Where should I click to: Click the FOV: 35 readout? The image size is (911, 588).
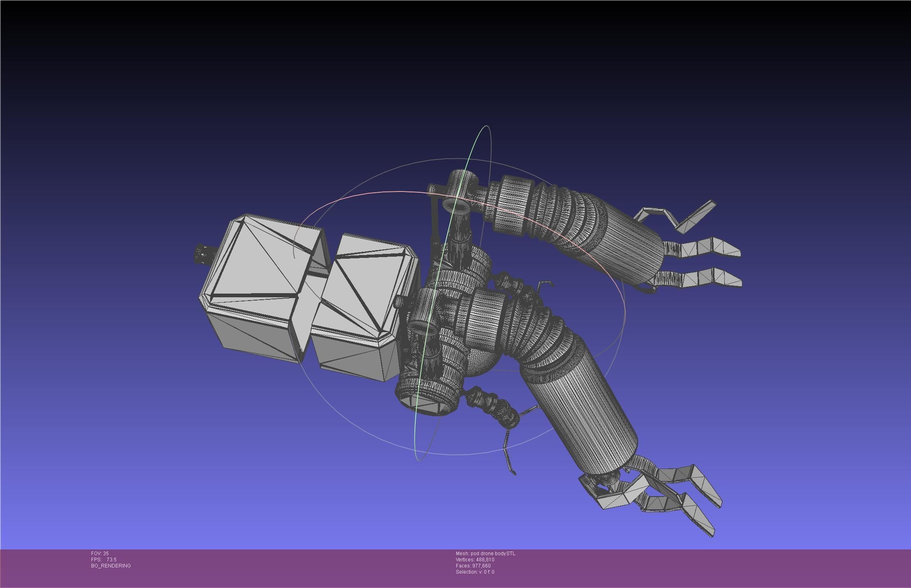tap(100, 554)
